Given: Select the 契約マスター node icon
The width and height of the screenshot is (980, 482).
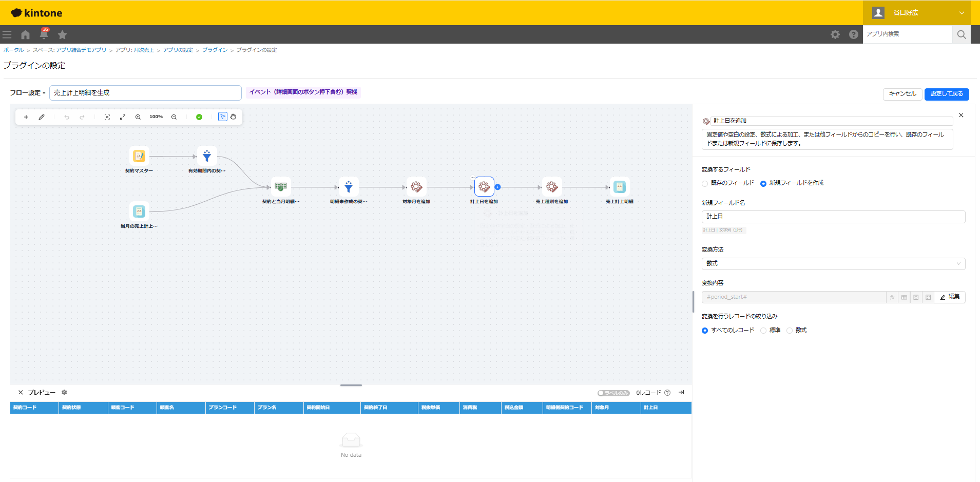Looking at the screenshot, I should coord(139,156).
